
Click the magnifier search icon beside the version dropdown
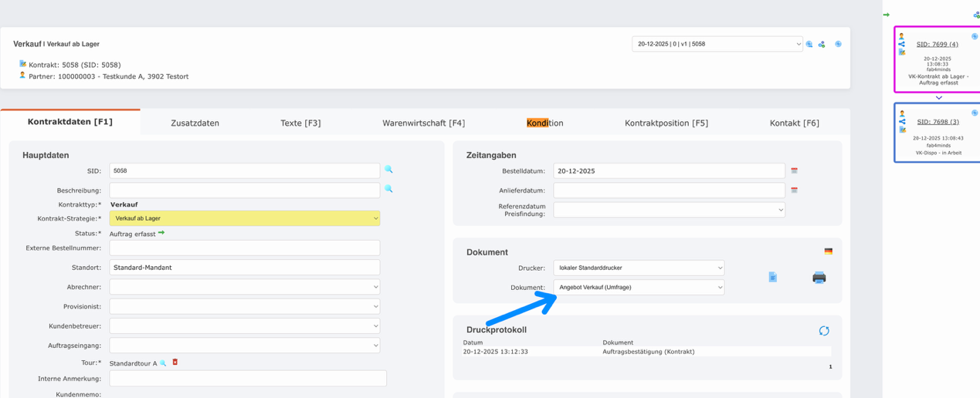click(x=809, y=44)
